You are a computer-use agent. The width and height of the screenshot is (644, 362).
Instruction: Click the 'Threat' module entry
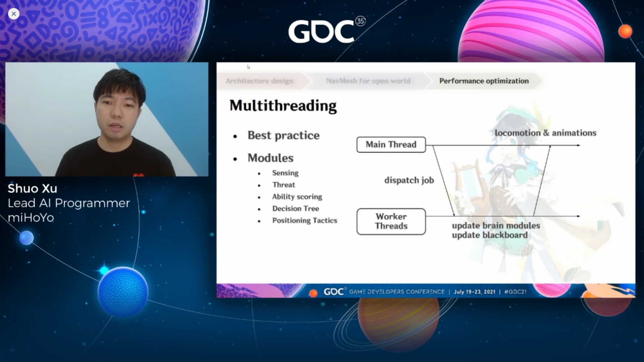[284, 185]
